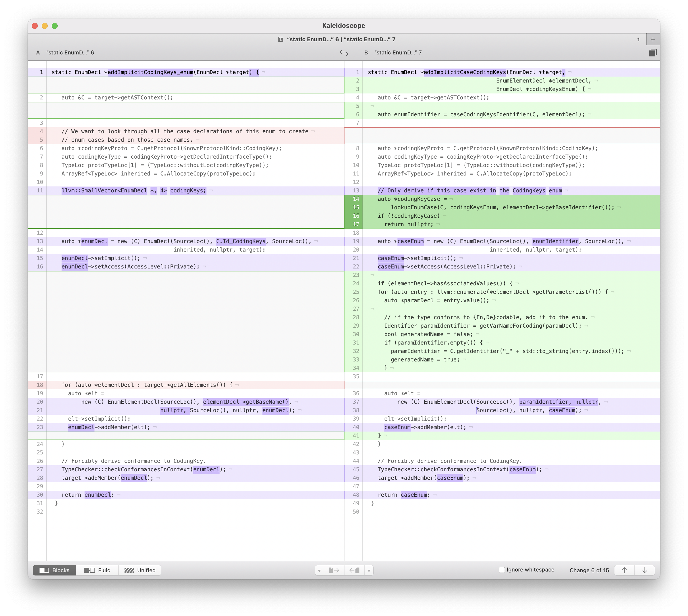The image size is (688, 616).
Task: Click the copy icon beside pane B header
Action: click(x=652, y=52)
